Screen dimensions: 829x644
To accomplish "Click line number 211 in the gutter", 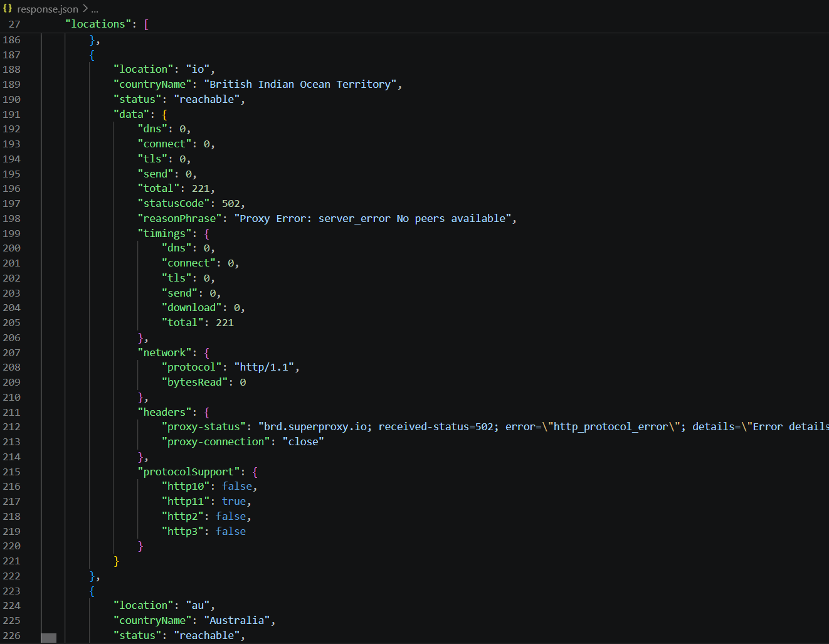I will coord(11,413).
